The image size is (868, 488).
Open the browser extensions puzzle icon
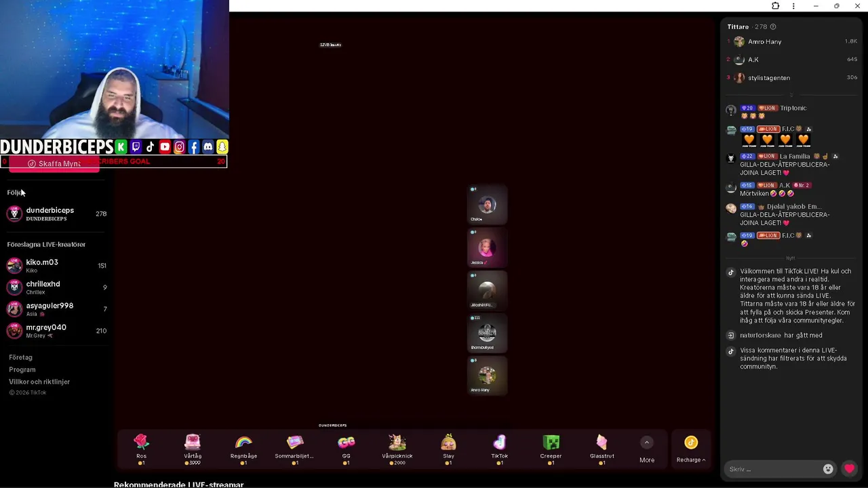tap(776, 6)
